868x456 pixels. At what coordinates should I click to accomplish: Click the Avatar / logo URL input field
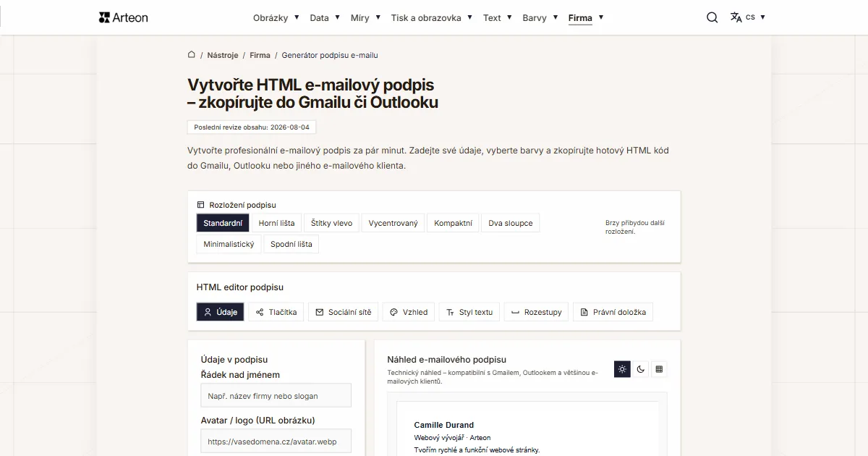coord(276,441)
